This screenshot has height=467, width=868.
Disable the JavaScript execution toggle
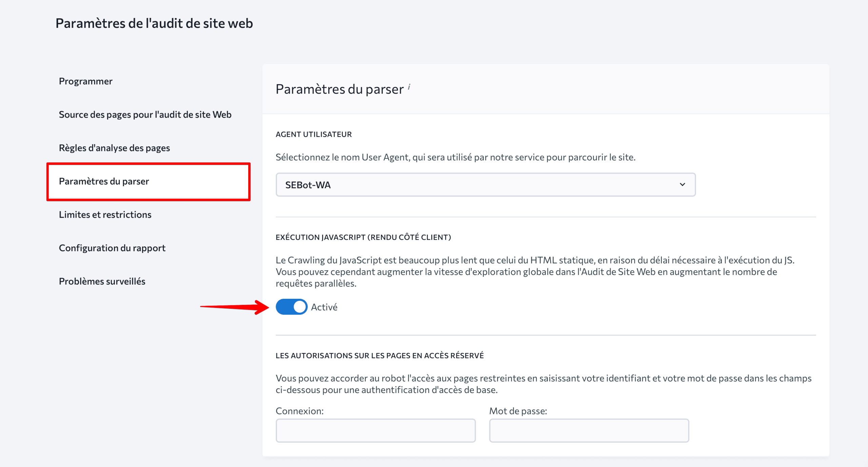pos(291,307)
